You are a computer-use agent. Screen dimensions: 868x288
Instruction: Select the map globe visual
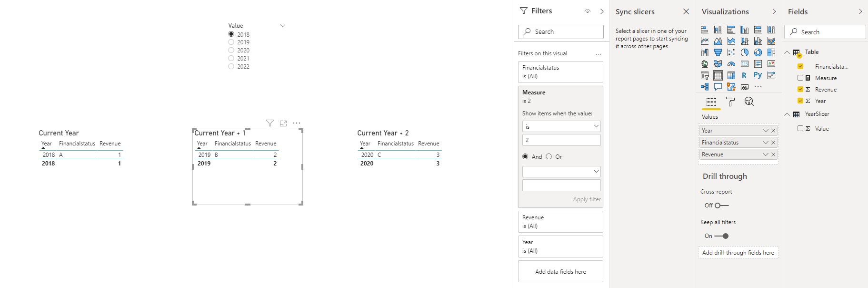pyautogui.click(x=705, y=64)
